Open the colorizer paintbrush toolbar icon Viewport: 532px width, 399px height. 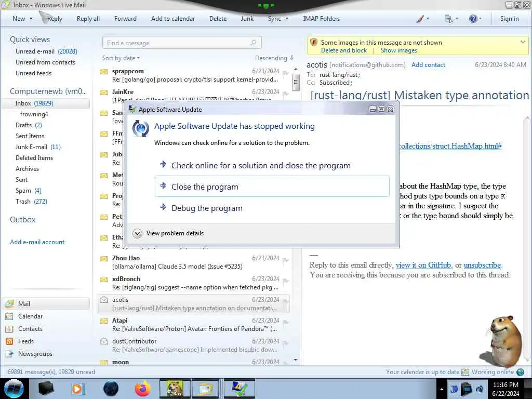coord(420,19)
